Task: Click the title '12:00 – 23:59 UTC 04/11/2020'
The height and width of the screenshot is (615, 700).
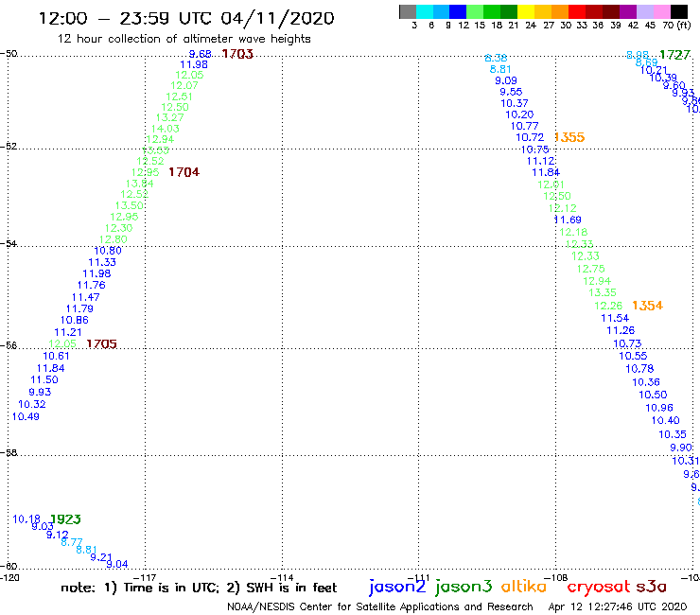Action: point(186,18)
